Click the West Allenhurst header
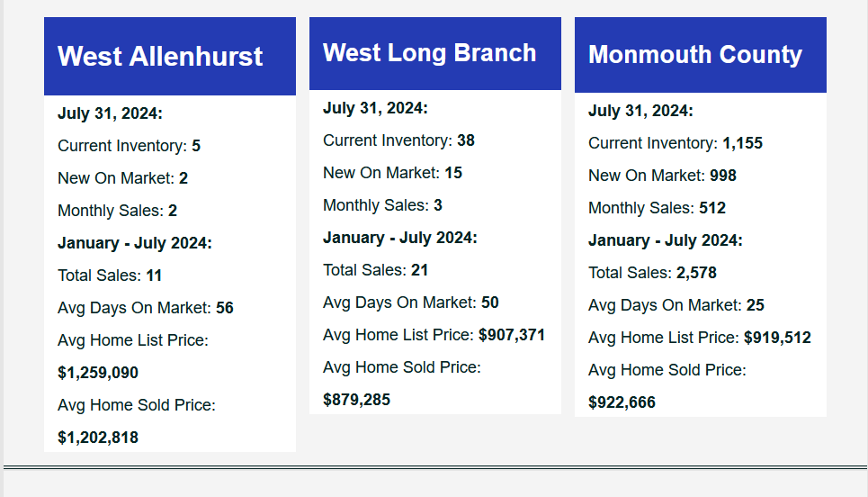This screenshot has width=868, height=497. click(x=160, y=57)
